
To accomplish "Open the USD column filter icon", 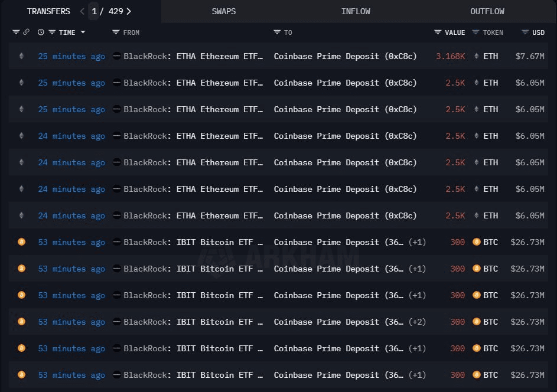I will [525, 32].
